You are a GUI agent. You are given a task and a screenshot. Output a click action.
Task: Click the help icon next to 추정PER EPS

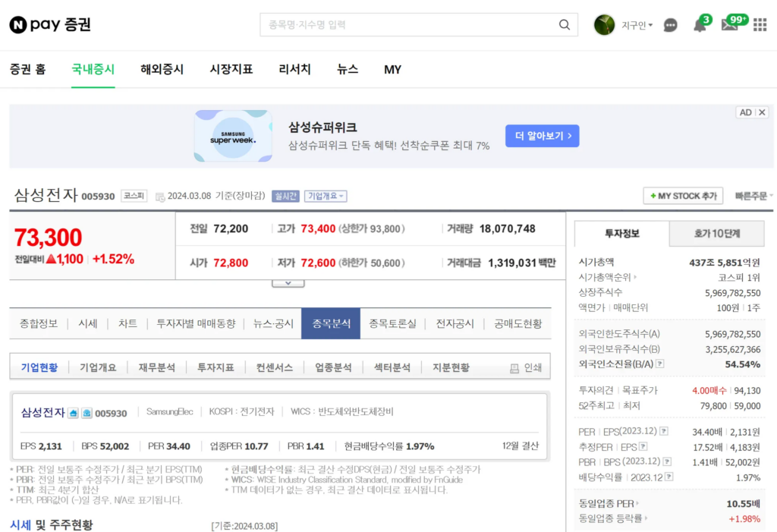(x=643, y=447)
